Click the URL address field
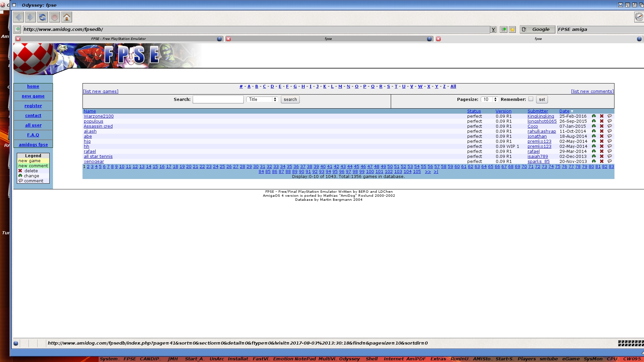 tap(256, 29)
